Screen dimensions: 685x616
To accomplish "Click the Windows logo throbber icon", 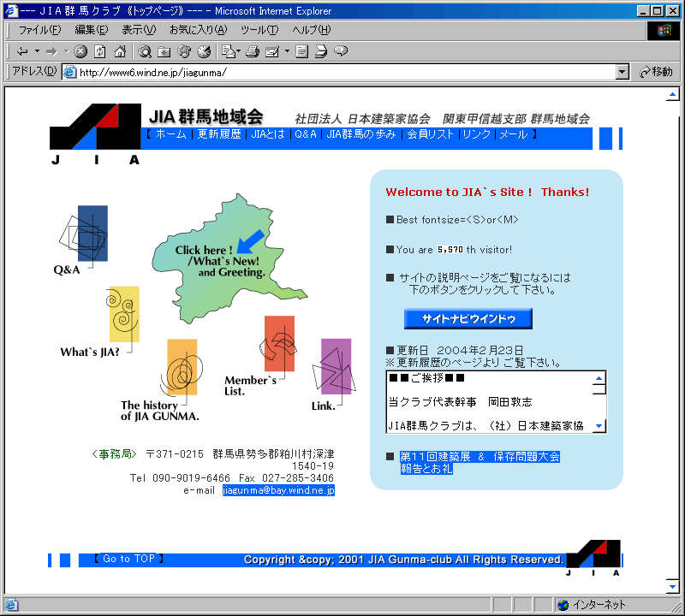I will (x=663, y=30).
